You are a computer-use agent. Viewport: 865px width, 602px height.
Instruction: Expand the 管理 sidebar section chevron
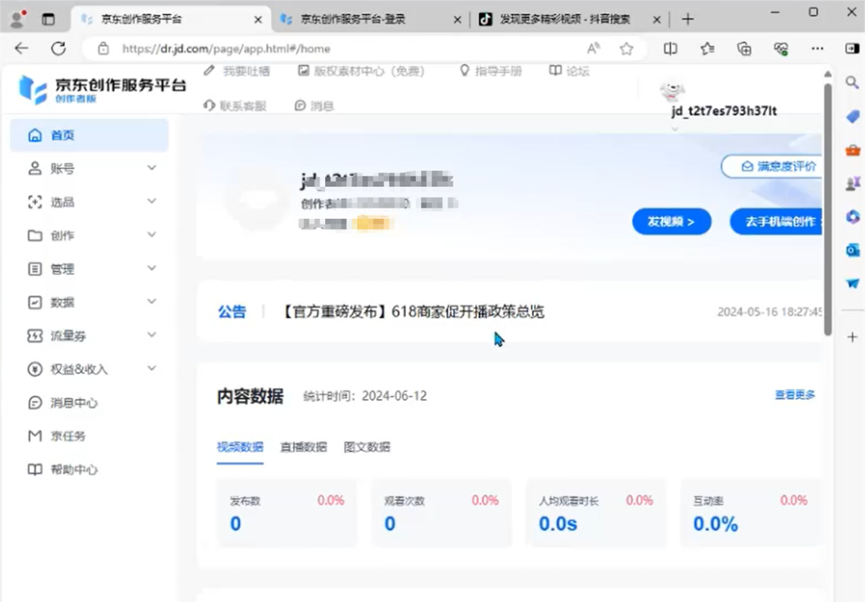tap(152, 268)
